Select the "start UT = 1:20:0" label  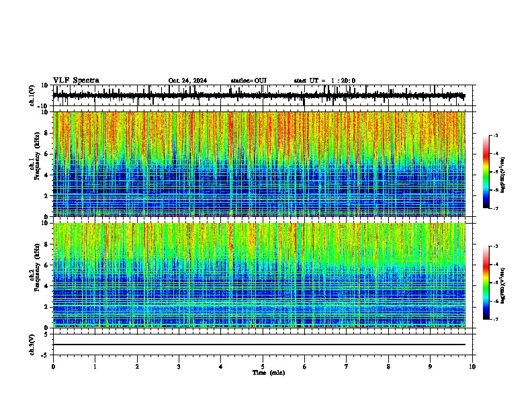pyautogui.click(x=324, y=81)
